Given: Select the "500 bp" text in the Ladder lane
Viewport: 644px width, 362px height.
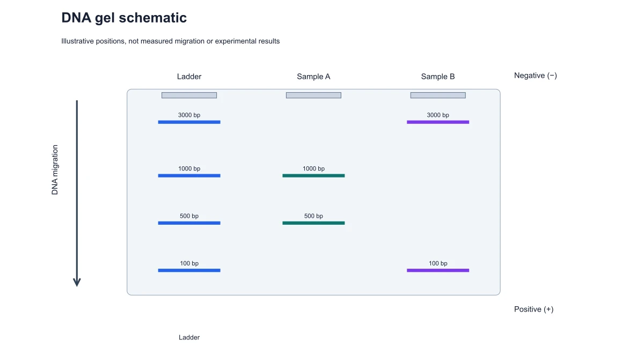Looking at the screenshot, I should coord(189,216).
